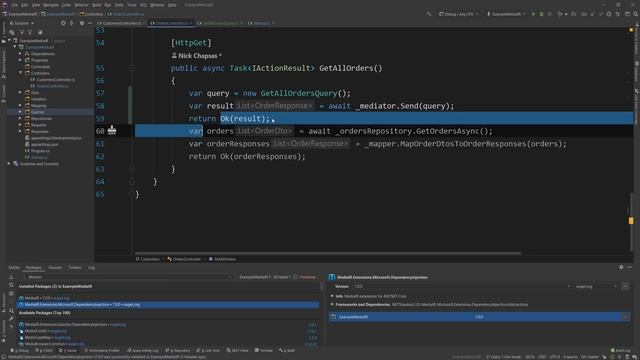640x360 pixels.
Task: Open the Debug | Any CPU configuration dropdown
Action: [x=458, y=14]
